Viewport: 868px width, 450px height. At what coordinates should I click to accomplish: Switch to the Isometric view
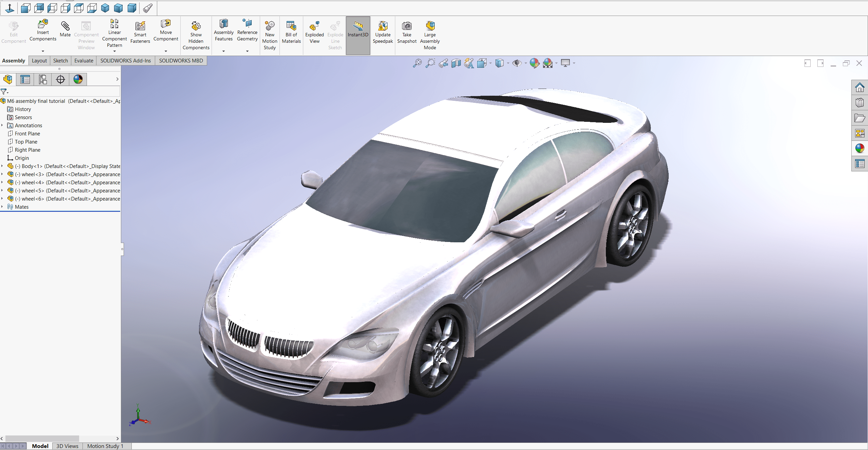[x=105, y=8]
